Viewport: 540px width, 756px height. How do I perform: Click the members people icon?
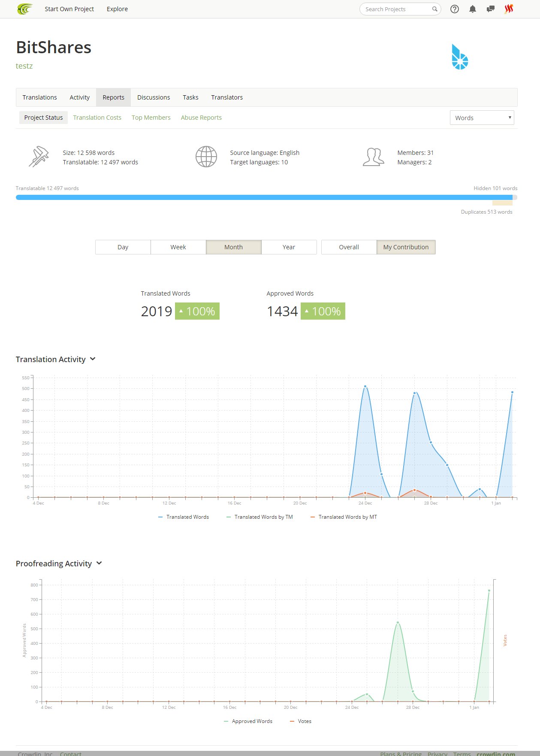[373, 157]
